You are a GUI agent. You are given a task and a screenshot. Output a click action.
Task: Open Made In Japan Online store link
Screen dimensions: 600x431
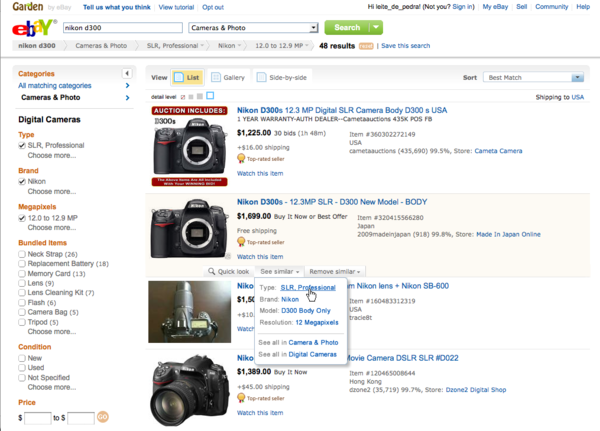click(x=508, y=234)
